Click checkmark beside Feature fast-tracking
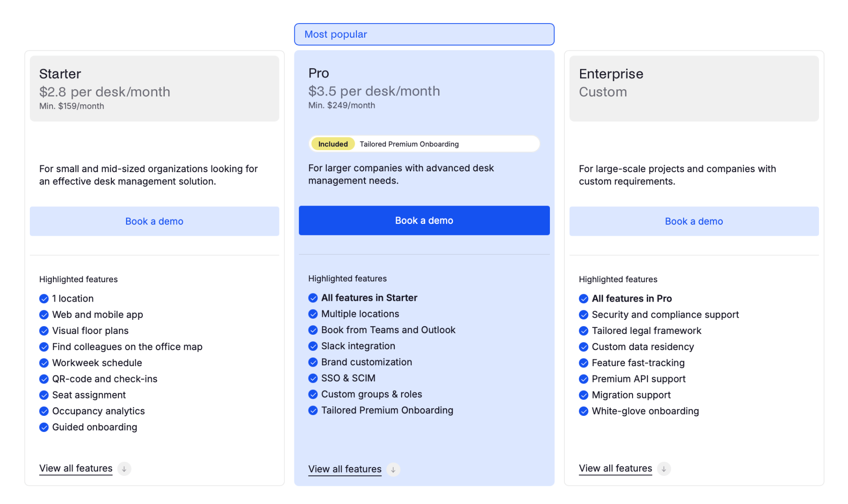848x504 pixels. pos(583,363)
